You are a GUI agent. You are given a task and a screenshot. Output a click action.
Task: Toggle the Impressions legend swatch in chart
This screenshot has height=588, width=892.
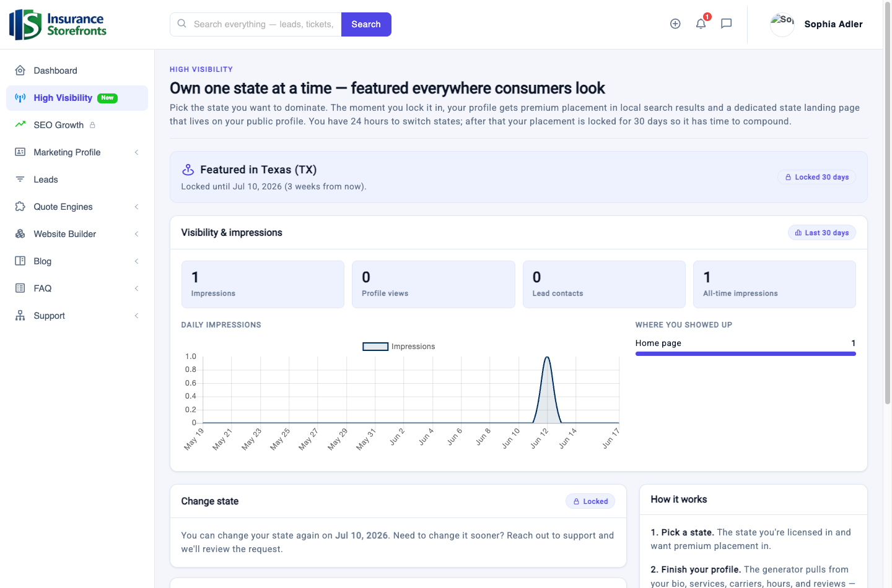click(375, 347)
